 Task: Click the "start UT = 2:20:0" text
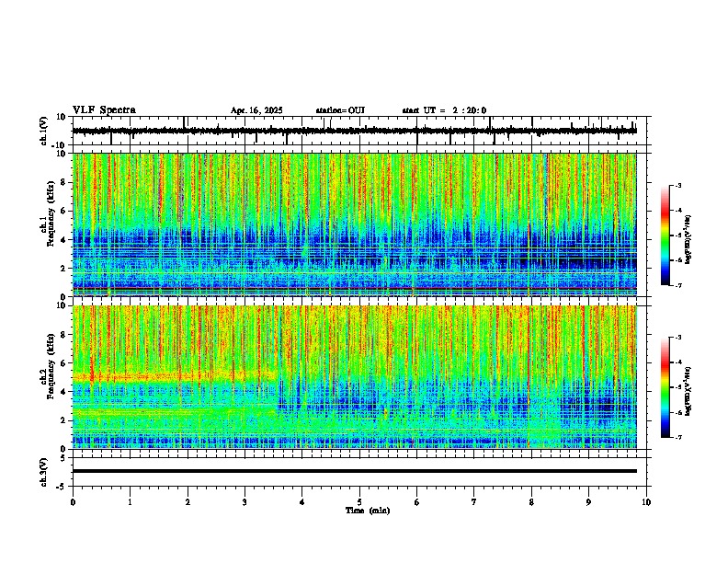click(x=444, y=110)
